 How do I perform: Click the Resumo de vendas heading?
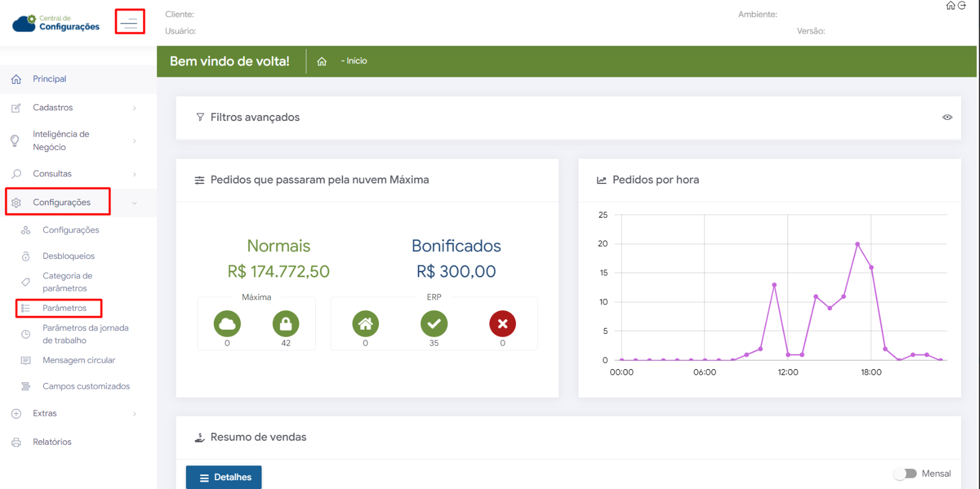[x=259, y=437]
